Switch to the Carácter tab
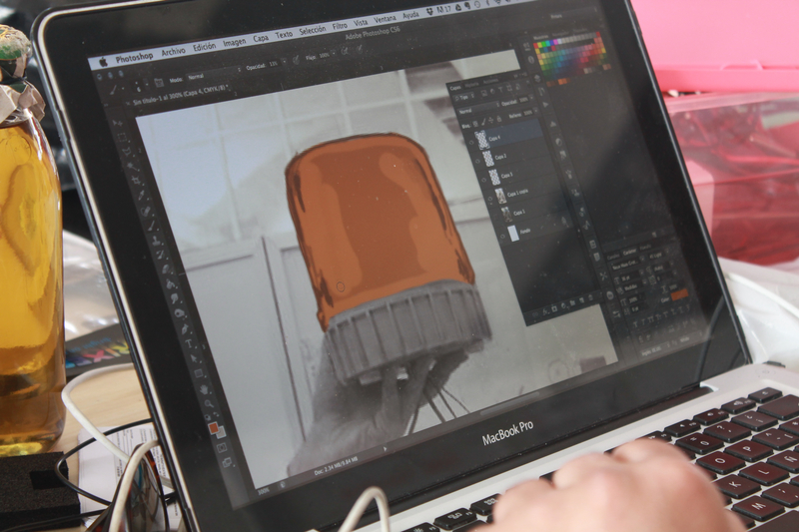Image resolution: width=799 pixels, height=532 pixels. (x=630, y=252)
